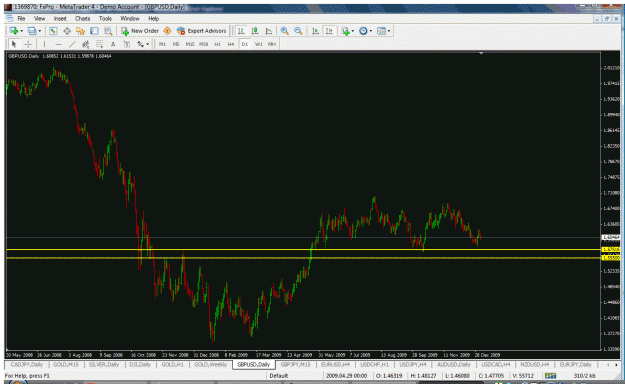625x384 pixels.
Task: Expand the Arrows drawing tools dropdown
Action: (x=147, y=44)
